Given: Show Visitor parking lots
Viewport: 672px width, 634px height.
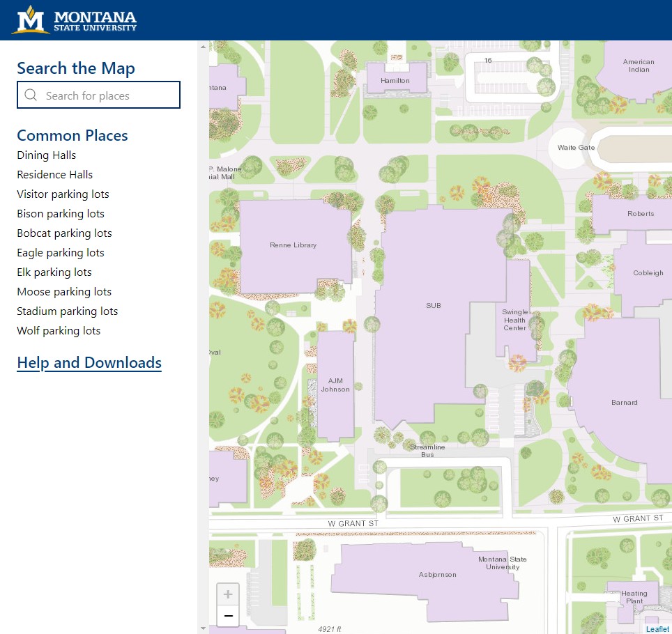Looking at the screenshot, I should coord(63,194).
